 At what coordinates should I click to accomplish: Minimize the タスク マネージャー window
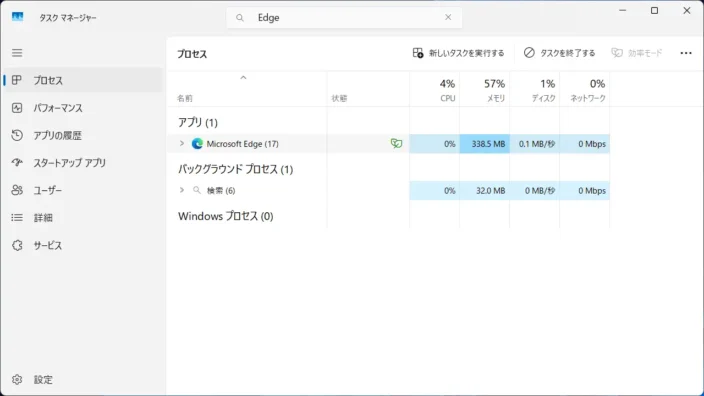click(x=622, y=10)
